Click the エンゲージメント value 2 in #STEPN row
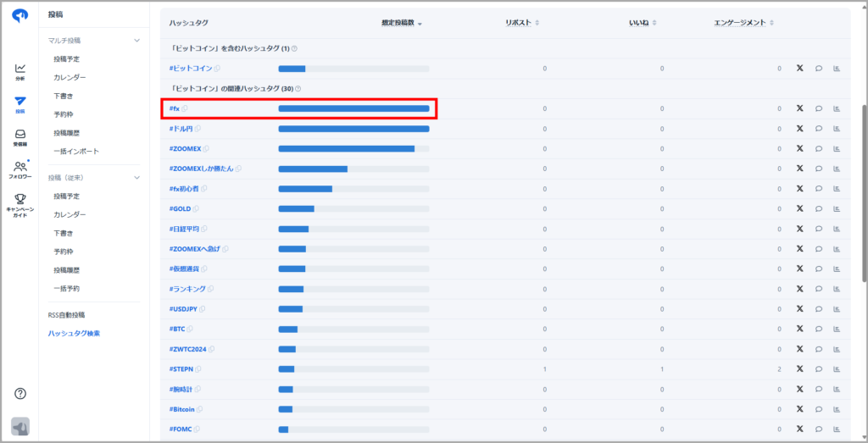Image resolution: width=868 pixels, height=443 pixels. tap(779, 369)
